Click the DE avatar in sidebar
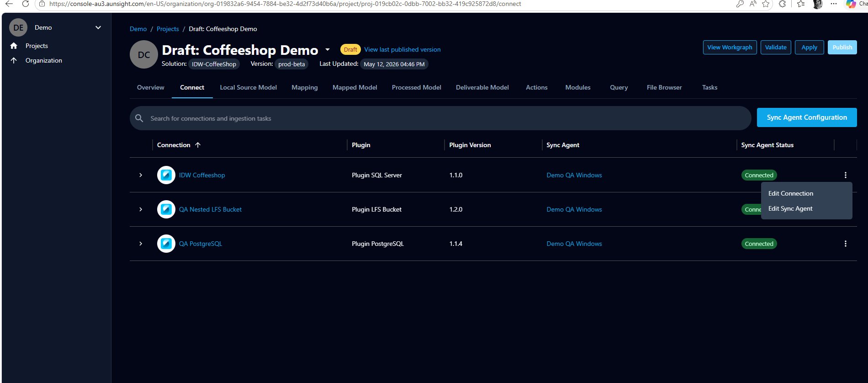The width and height of the screenshot is (868, 383). [x=18, y=27]
